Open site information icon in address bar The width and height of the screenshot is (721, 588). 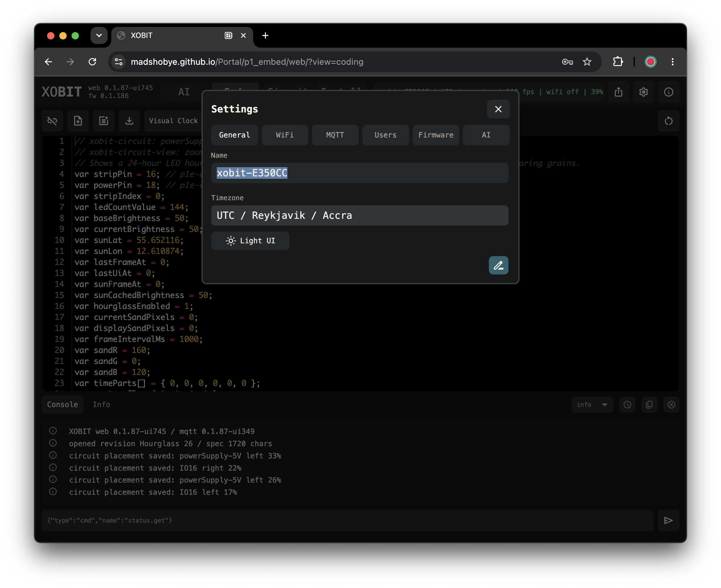(x=119, y=62)
